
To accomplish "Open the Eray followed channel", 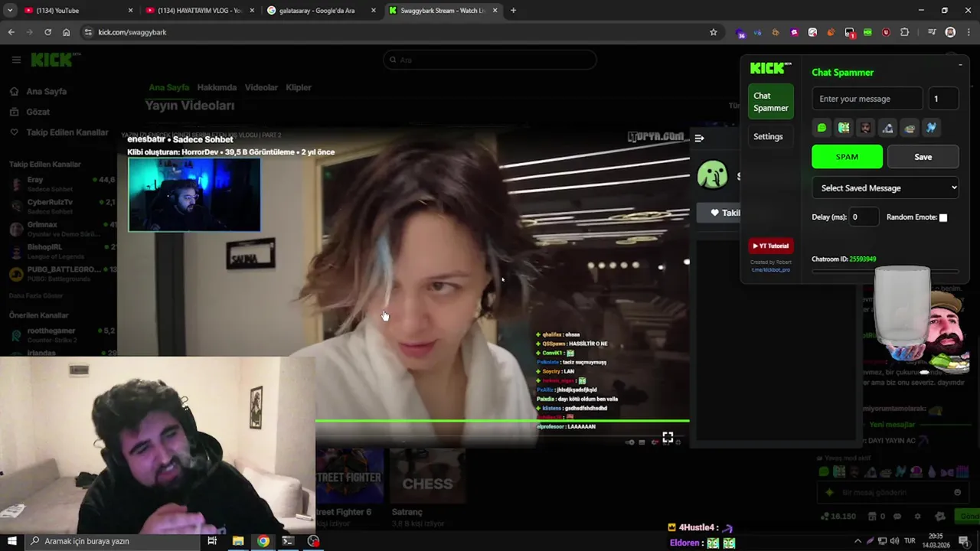I will click(61, 184).
